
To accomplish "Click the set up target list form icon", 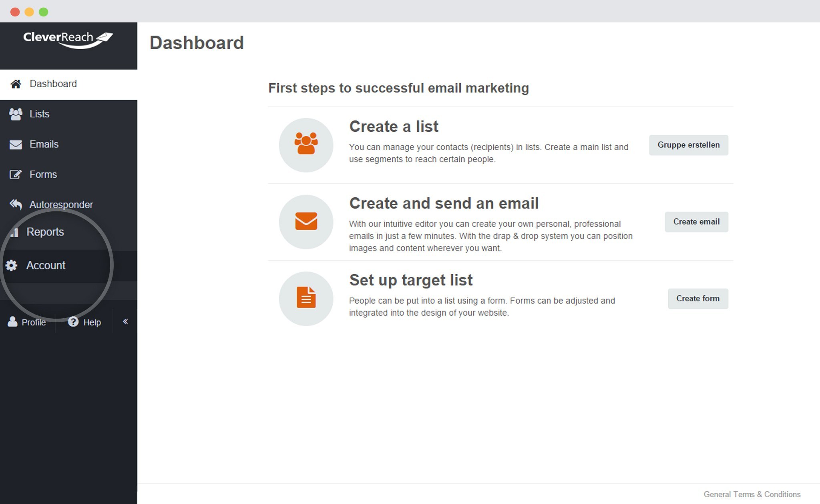I will [x=306, y=299].
